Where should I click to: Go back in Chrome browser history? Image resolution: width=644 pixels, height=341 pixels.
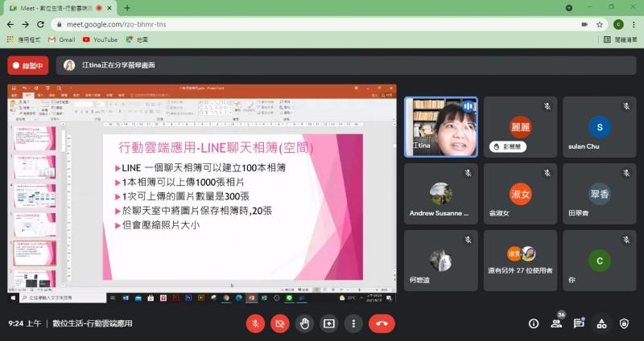10,25
